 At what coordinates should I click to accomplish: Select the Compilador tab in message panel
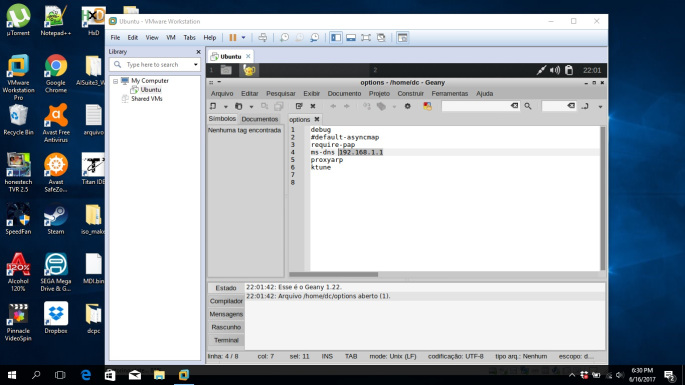pyautogui.click(x=226, y=301)
